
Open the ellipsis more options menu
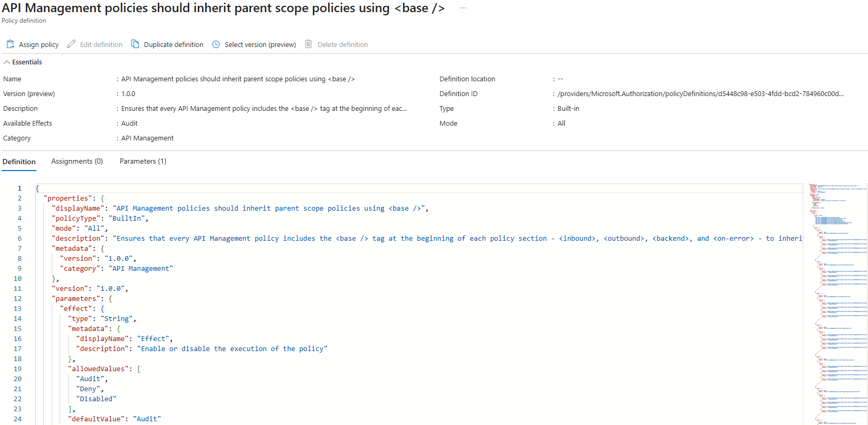[463, 8]
